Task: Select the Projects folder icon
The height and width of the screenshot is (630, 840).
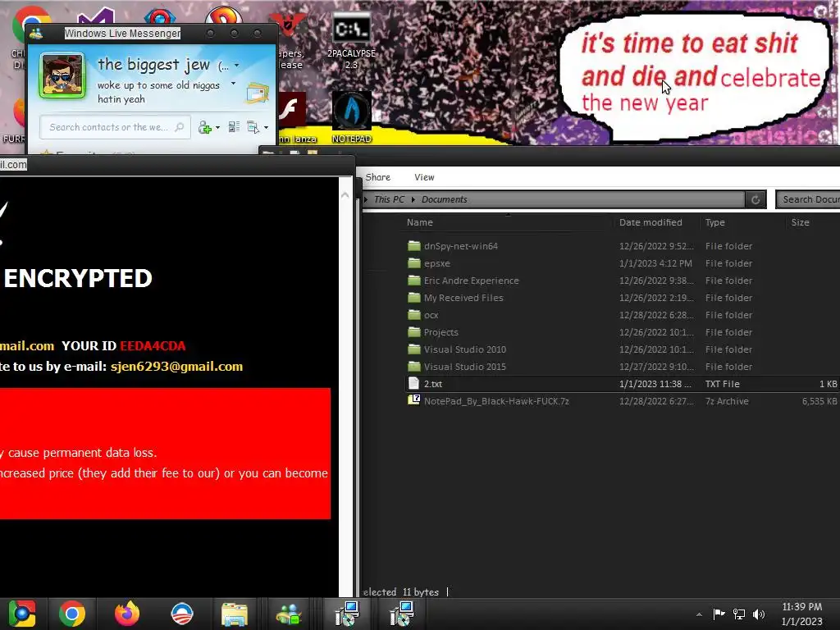Action: click(414, 331)
